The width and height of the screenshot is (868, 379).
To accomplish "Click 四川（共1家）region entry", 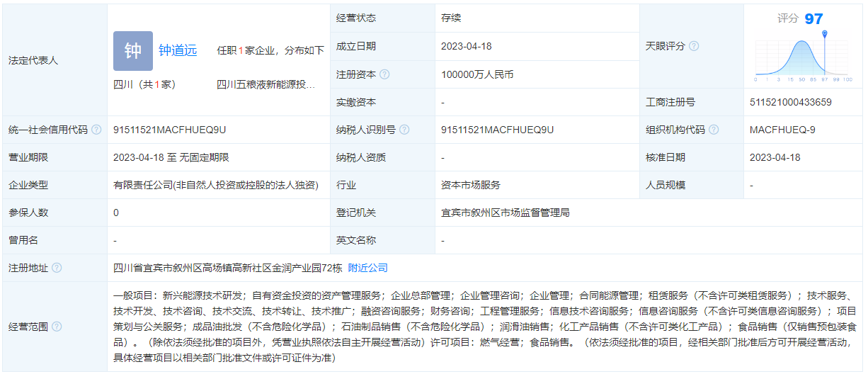I will (144, 84).
